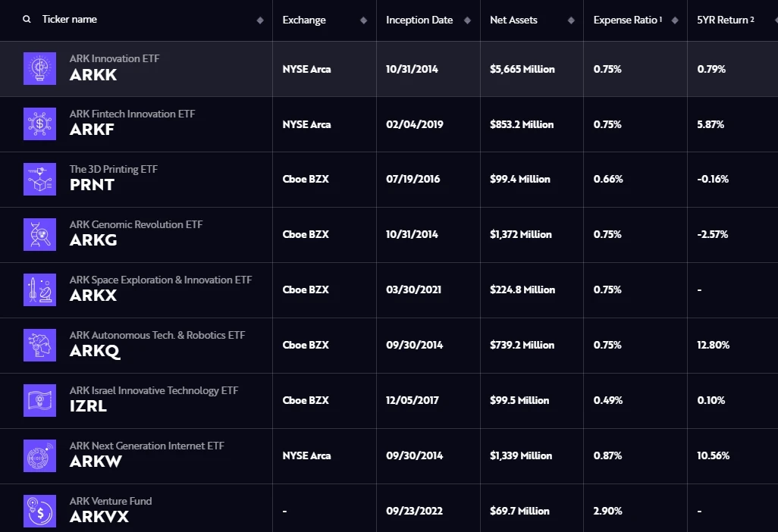Image resolution: width=778 pixels, height=532 pixels.
Task: Click the Ticker name search field
Action: tap(70, 20)
